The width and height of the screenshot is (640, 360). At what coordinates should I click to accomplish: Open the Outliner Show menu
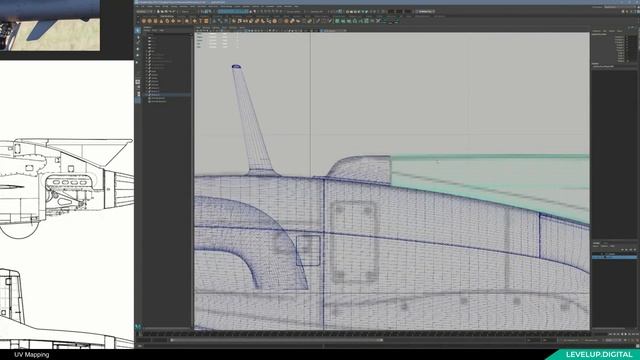pos(155,30)
